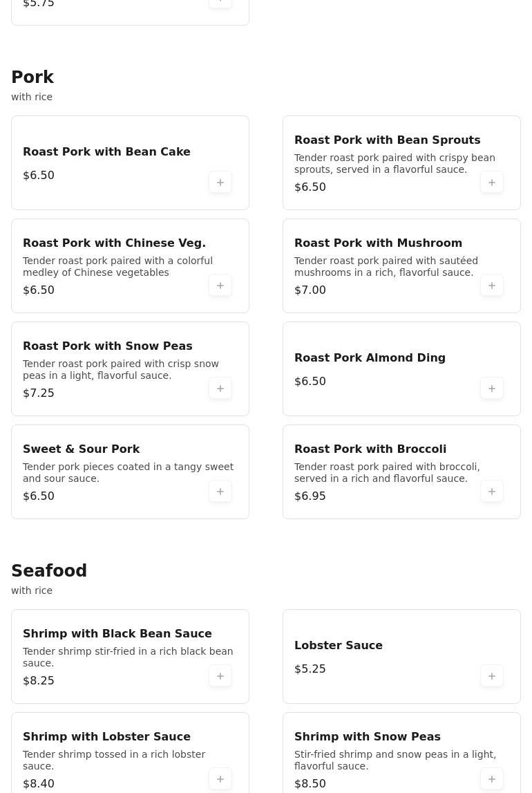Add Roast Pork with Snow Peas

(220, 389)
